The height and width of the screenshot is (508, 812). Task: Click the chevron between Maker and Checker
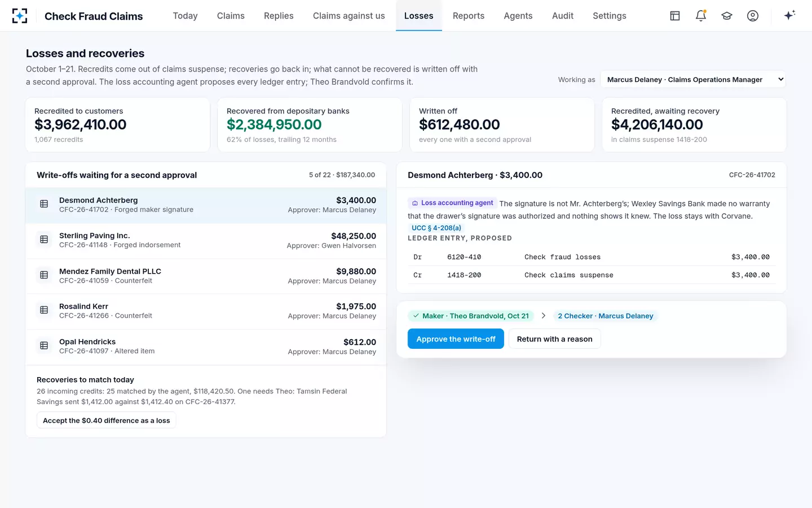(x=544, y=316)
